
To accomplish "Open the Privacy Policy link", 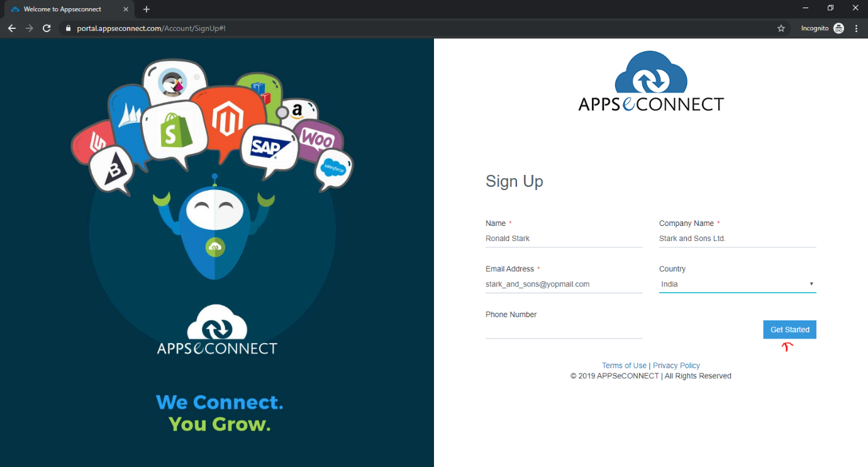I will (676, 366).
